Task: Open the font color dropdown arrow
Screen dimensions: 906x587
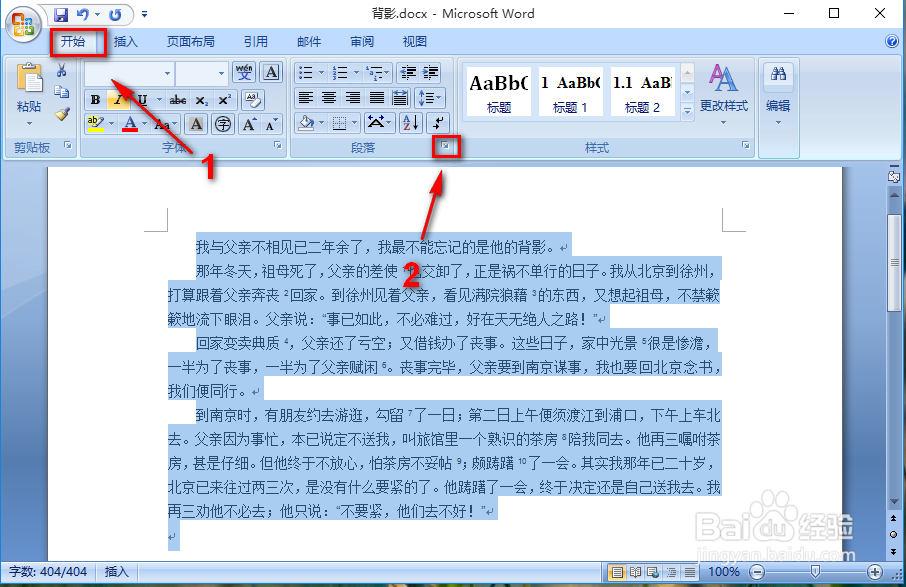Action: [143, 124]
